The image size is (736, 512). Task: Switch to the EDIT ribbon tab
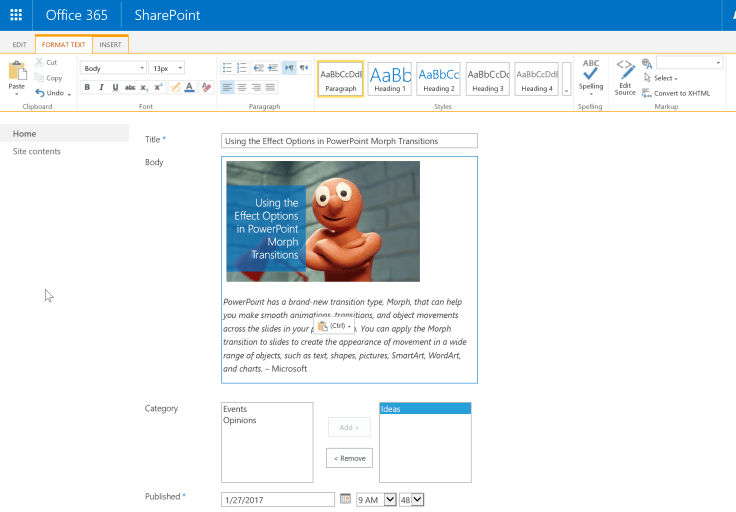point(19,45)
